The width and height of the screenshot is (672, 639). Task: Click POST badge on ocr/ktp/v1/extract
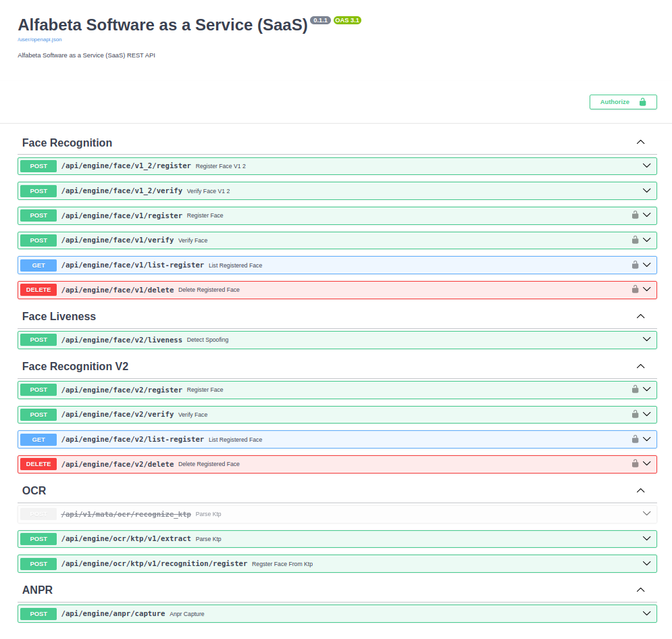[38, 539]
